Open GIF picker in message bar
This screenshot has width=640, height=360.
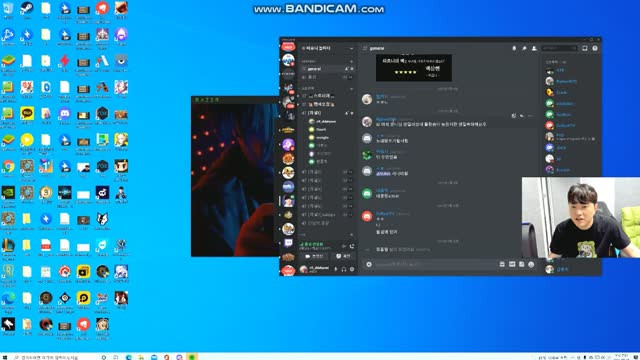coord(512,264)
